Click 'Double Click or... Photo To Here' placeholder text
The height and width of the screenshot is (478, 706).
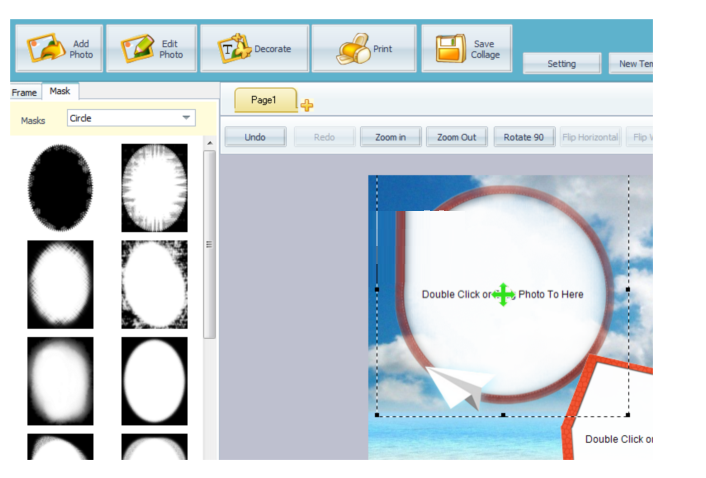point(502,294)
